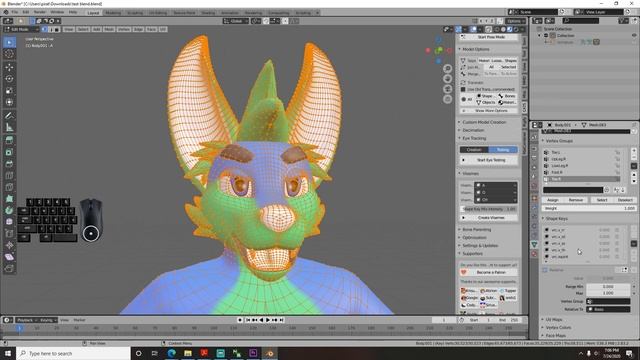Click the viewport zoom magnifier gizmo
The image size is (640, 360).
[x=447, y=69]
